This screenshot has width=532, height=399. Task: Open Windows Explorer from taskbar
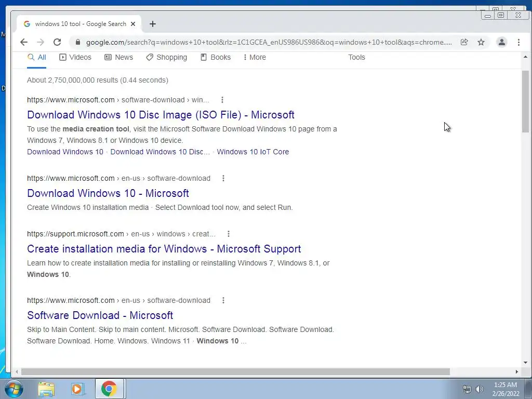46,389
